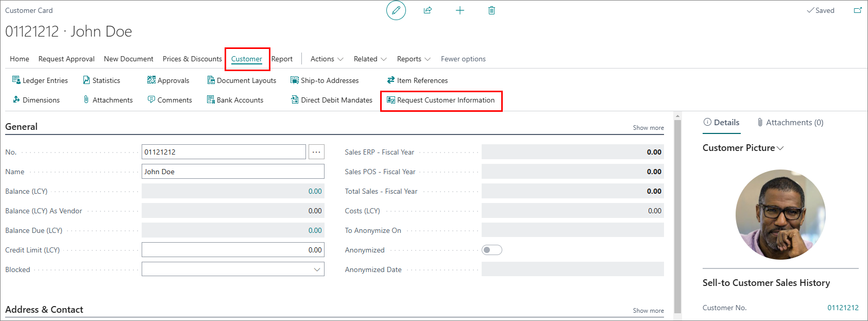This screenshot has height=321, width=868.
Task: Open Bank Accounts action
Action: [x=235, y=100]
